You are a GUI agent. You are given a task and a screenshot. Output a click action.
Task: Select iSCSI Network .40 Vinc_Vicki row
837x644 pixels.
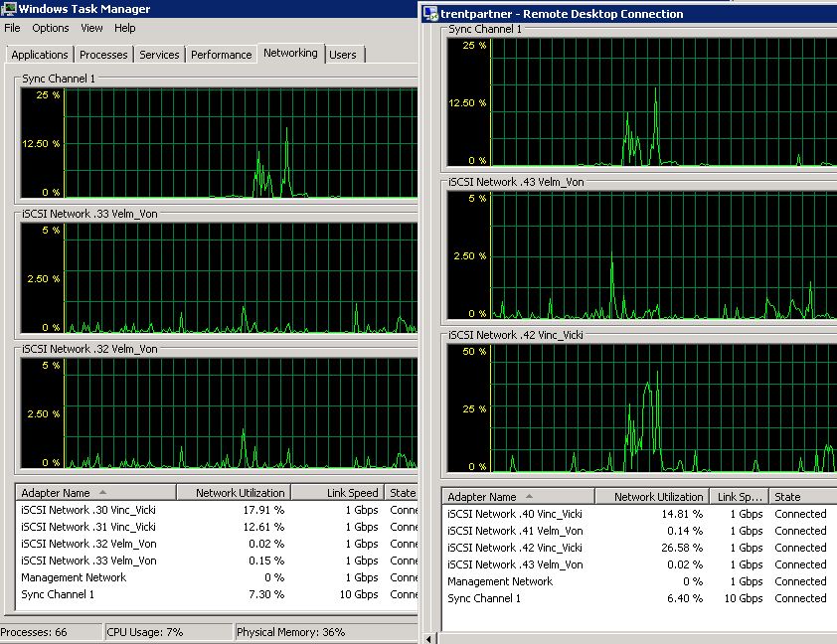click(x=640, y=514)
